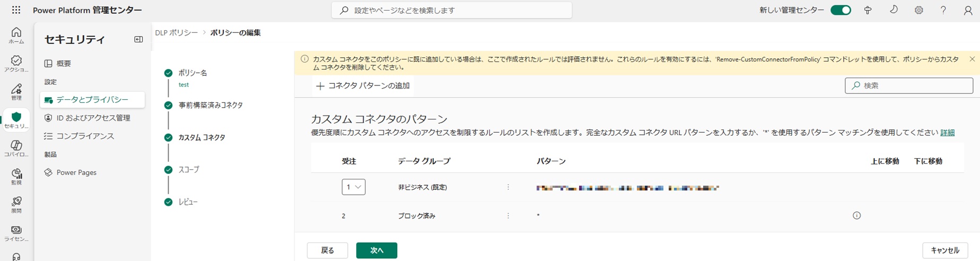980x261 pixels.
Task: Open コパイロット in the left rail
Action: pyautogui.click(x=16, y=149)
